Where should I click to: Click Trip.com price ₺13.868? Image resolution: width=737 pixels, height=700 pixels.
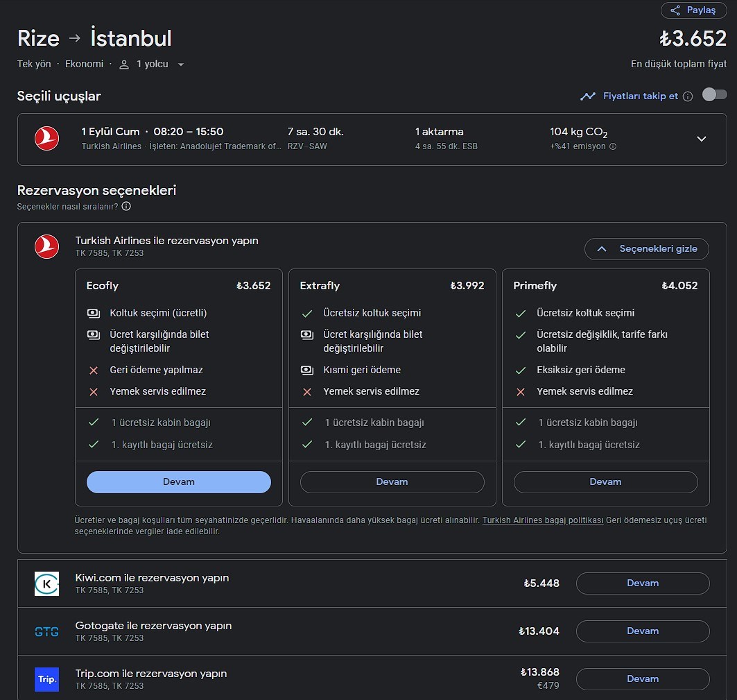pyautogui.click(x=539, y=672)
